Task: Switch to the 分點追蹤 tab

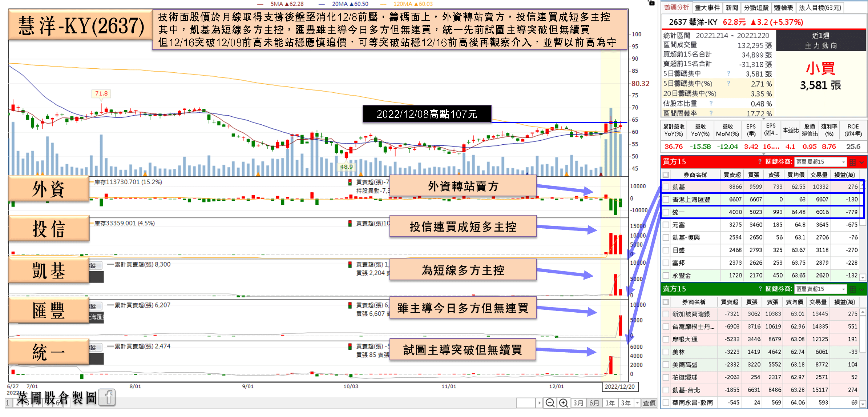Action: pos(756,8)
